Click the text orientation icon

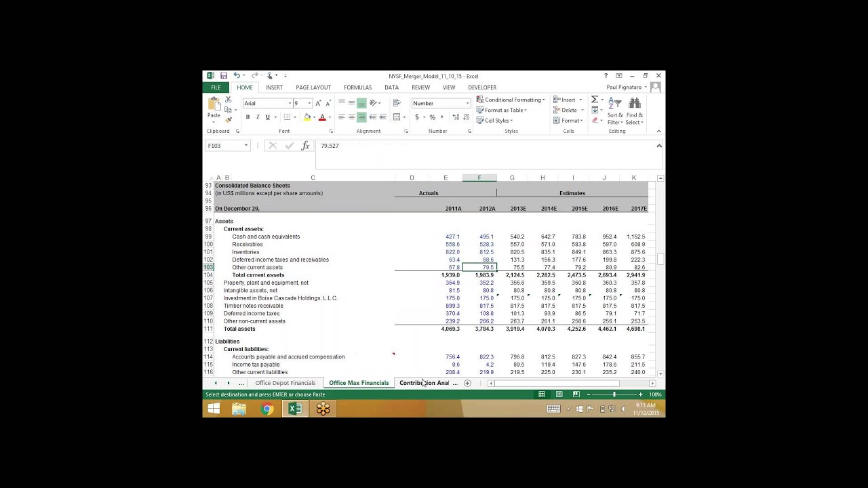click(373, 103)
